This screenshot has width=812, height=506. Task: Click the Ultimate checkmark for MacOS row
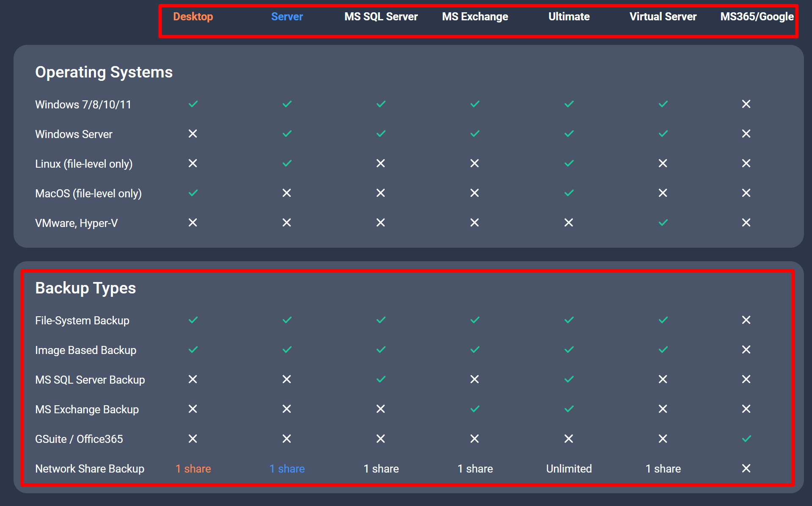[569, 193]
